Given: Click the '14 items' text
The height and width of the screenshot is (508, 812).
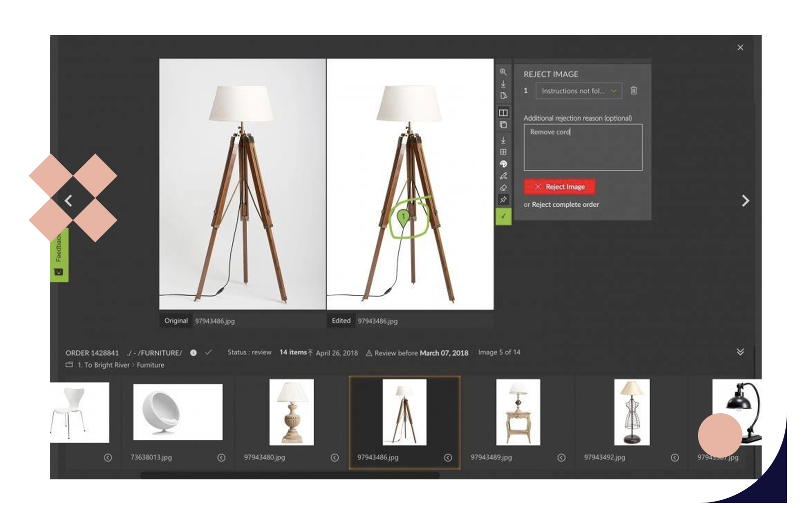Looking at the screenshot, I should [x=293, y=352].
